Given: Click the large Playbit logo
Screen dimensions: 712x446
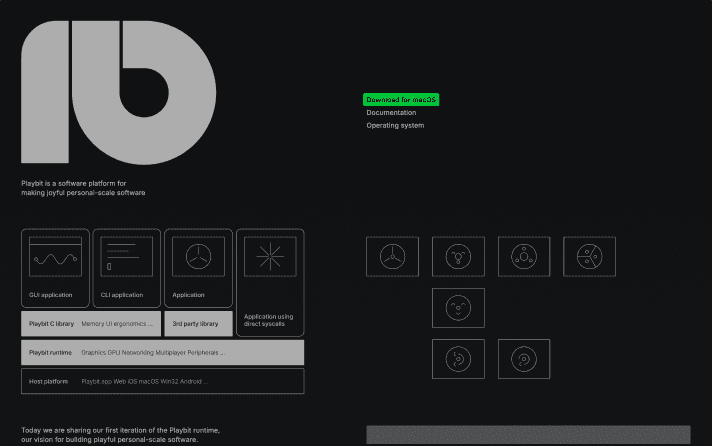Looking at the screenshot, I should [119, 92].
